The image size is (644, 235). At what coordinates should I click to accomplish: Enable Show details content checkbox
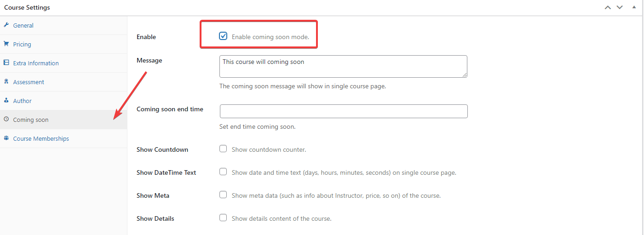(223, 218)
